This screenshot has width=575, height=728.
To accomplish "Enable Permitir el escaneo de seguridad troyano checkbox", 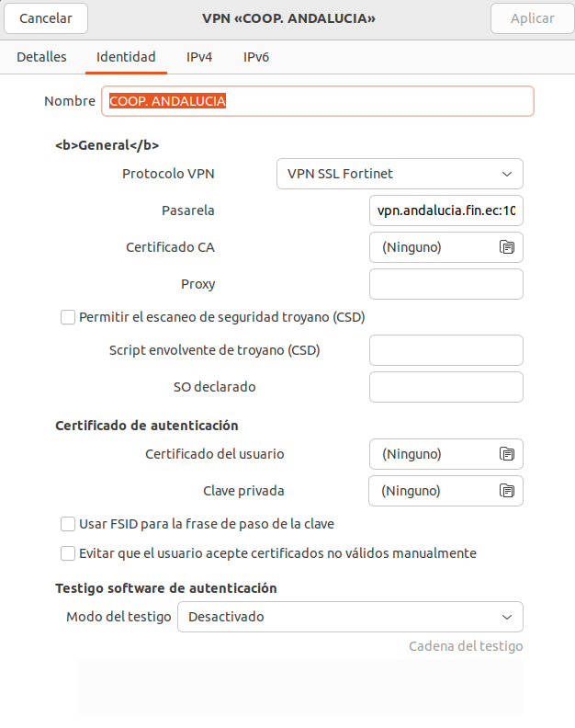I will (x=68, y=317).
